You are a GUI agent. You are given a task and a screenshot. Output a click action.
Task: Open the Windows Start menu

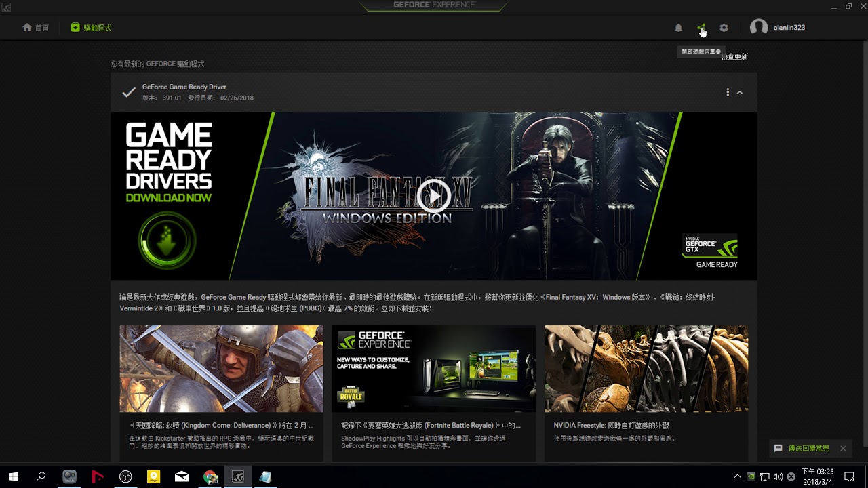point(14,476)
